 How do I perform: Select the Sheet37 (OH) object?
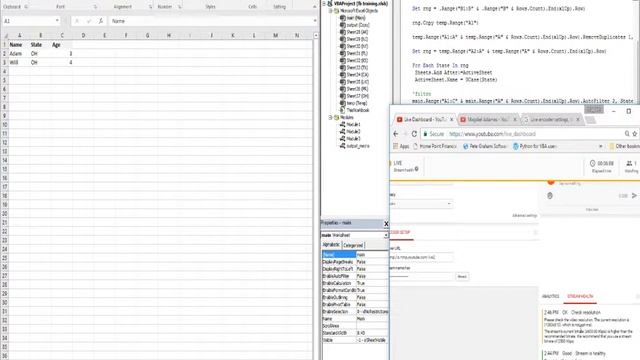(x=357, y=96)
